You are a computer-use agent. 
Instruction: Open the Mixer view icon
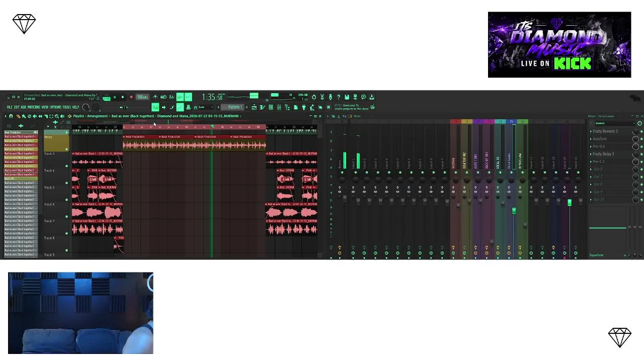tap(279, 107)
